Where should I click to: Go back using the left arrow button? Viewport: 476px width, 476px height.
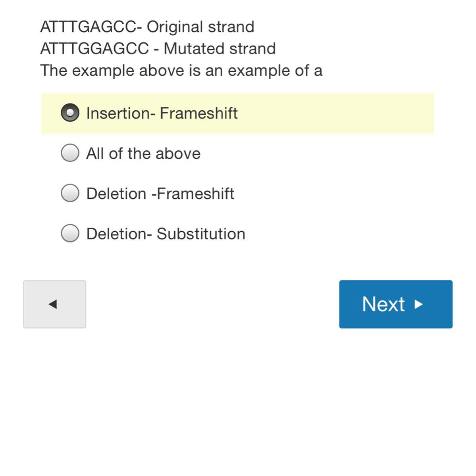[54, 304]
